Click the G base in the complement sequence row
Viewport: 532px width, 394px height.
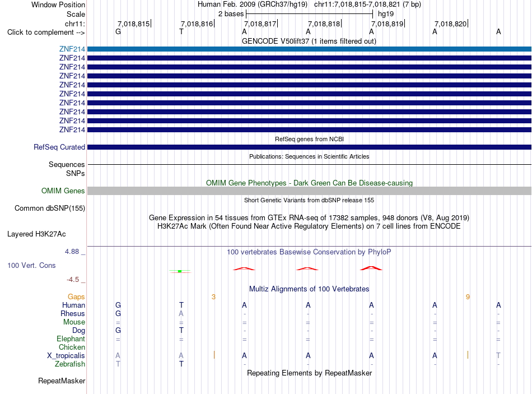pos(118,31)
